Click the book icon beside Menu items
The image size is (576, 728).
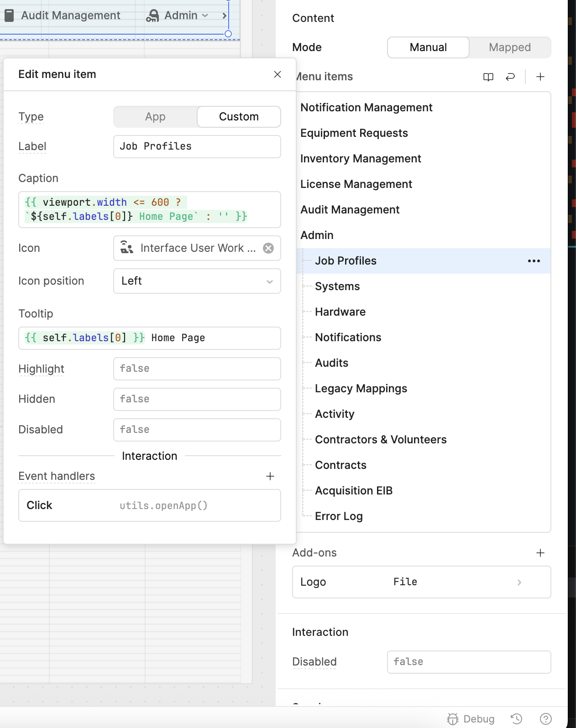click(x=488, y=77)
